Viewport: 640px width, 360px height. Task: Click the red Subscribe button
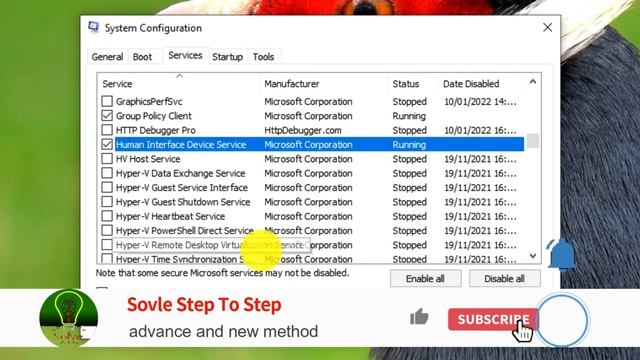(493, 319)
